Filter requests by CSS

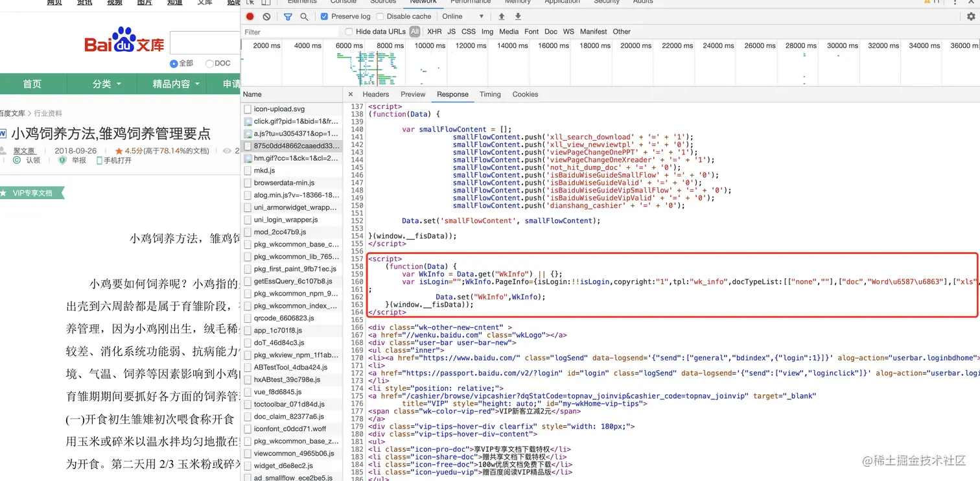click(469, 31)
